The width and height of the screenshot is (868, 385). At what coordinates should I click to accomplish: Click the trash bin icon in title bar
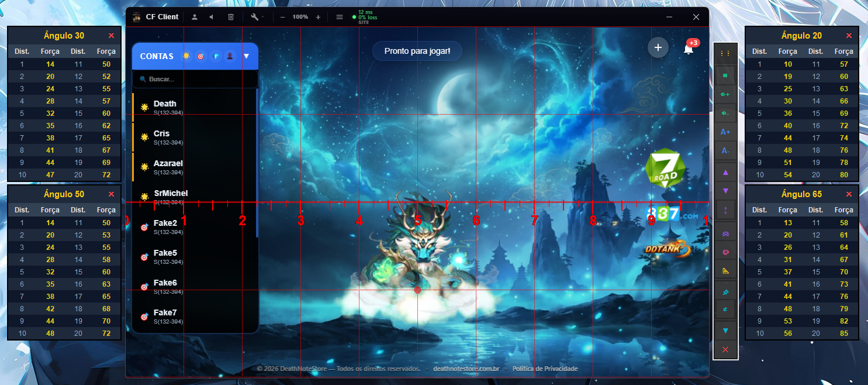point(230,17)
